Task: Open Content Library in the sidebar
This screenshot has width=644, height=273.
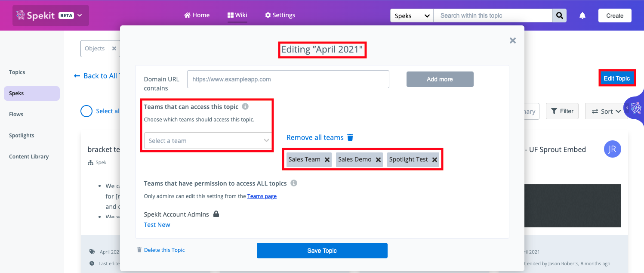Action: pyautogui.click(x=29, y=157)
